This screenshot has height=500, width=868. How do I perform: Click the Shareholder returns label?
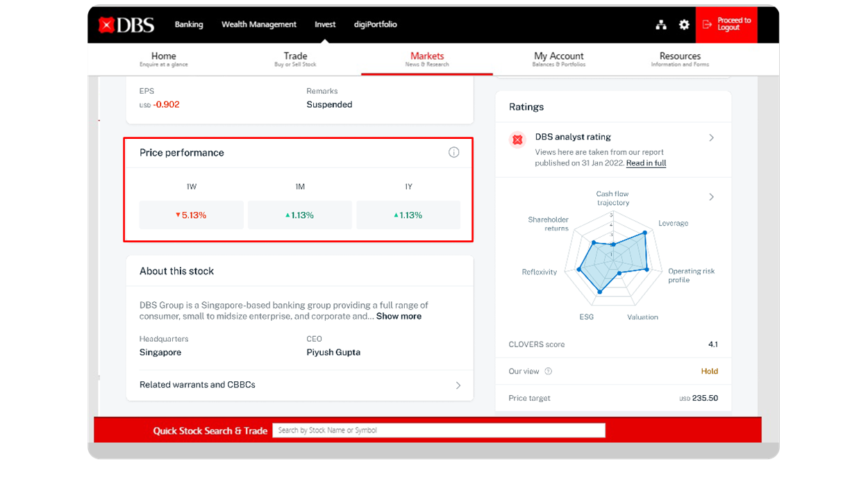coord(549,224)
